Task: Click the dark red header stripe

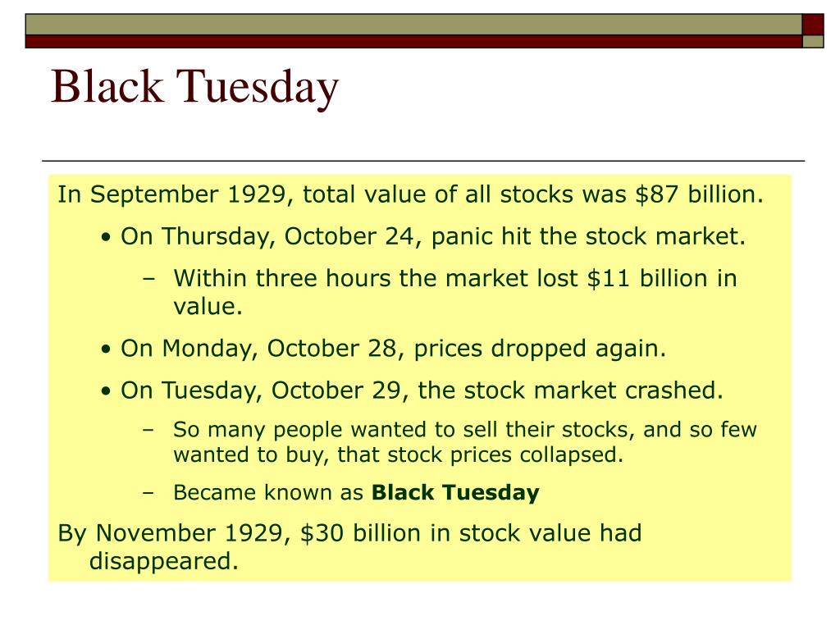Action: point(413,42)
